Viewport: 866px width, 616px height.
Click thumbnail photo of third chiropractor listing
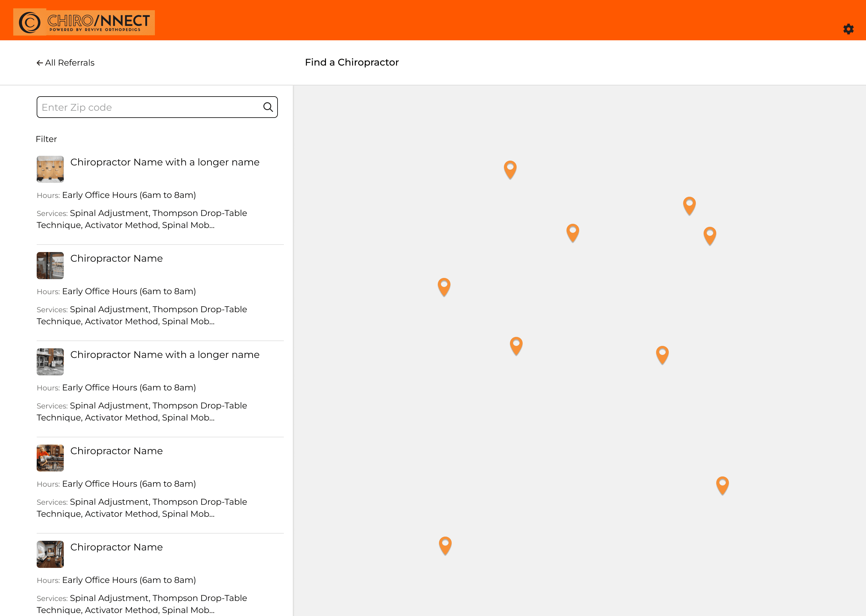pos(50,362)
